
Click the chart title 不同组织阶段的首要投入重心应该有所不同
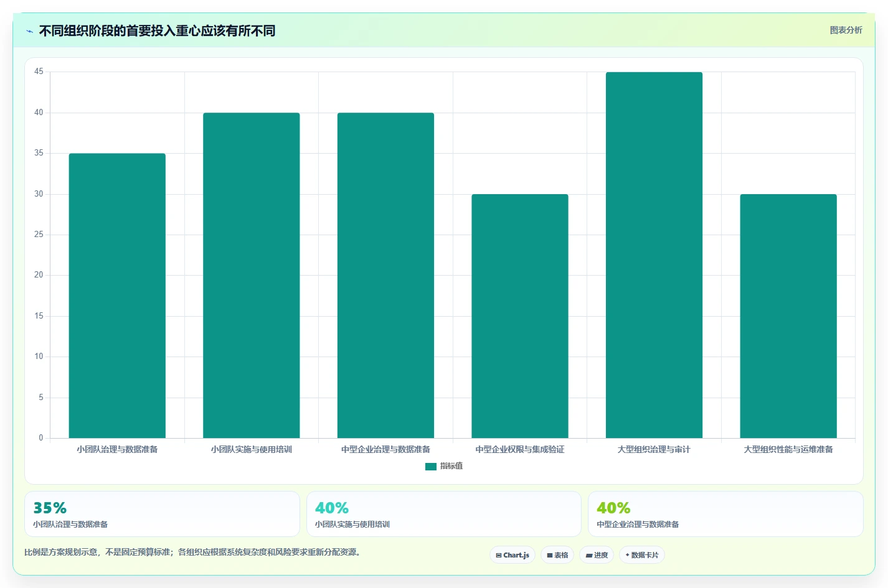coord(157,31)
